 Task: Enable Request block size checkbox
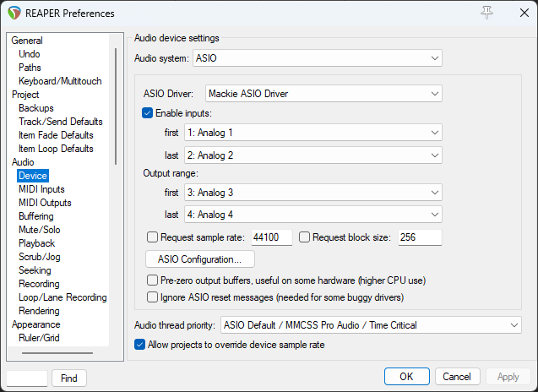[304, 237]
